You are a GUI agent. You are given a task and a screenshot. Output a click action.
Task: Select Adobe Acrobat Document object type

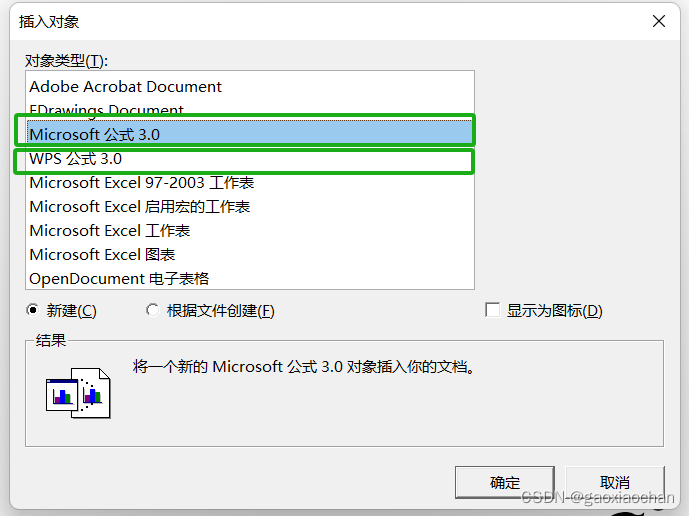250,87
